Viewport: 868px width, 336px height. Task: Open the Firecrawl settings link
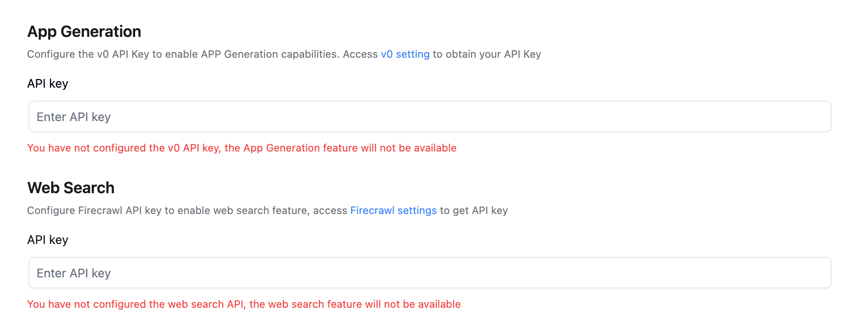pyautogui.click(x=393, y=211)
